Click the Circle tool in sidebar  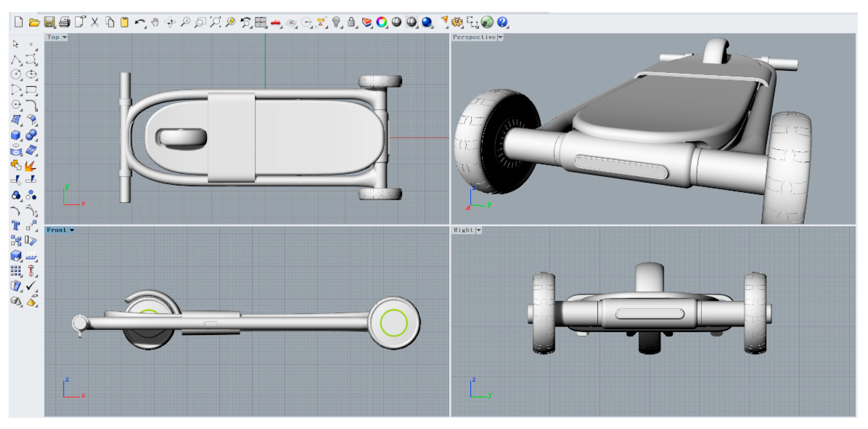coord(15,74)
